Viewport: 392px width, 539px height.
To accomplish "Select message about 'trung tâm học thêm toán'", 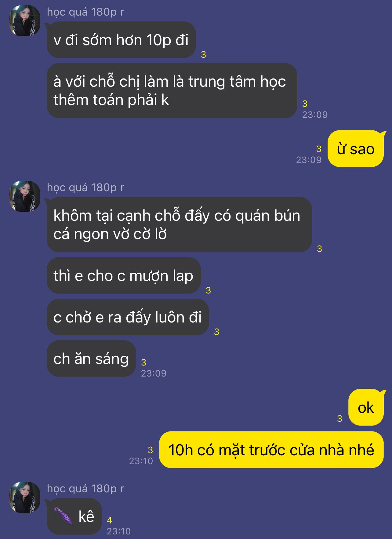I will click(172, 91).
